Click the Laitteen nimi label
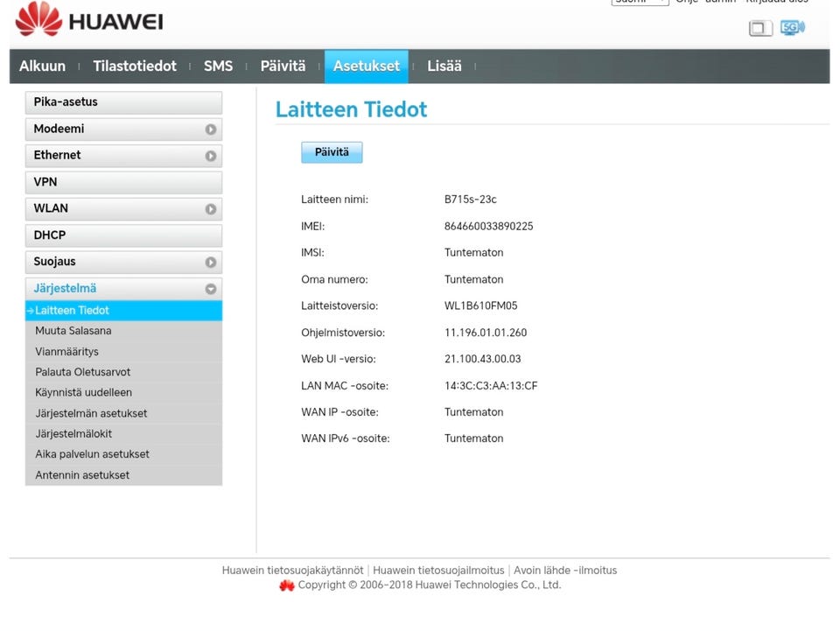840x631 pixels. 335,200
